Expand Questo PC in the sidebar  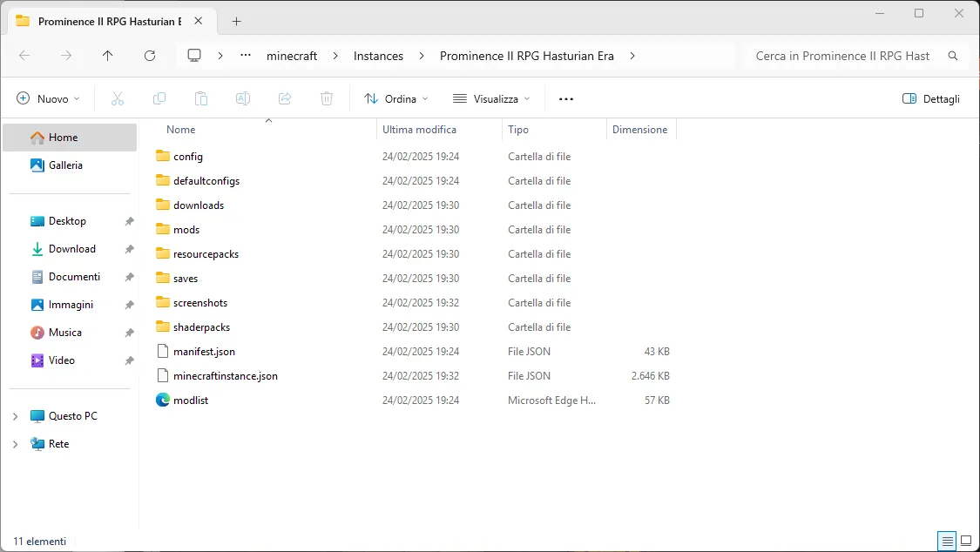click(x=16, y=415)
